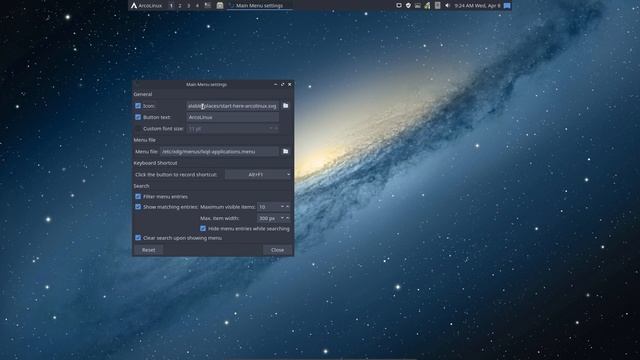Toggle Filter menu entries checkbox
The image size is (640, 360).
pyautogui.click(x=138, y=196)
